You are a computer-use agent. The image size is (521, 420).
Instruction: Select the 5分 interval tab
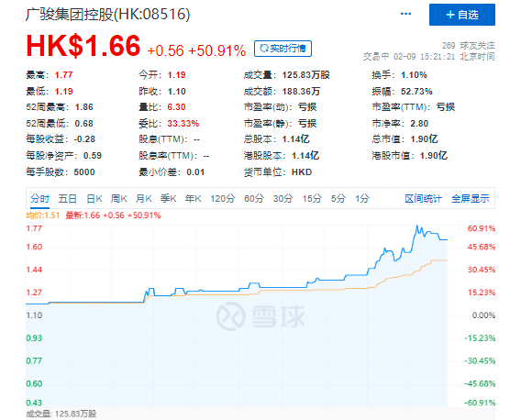338,199
